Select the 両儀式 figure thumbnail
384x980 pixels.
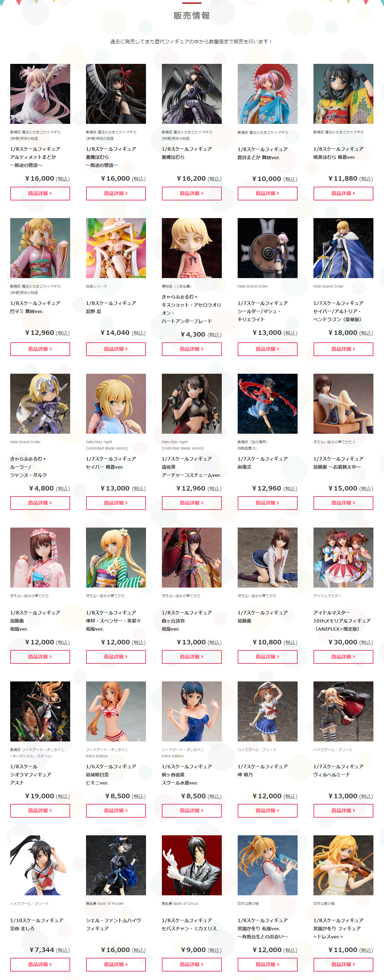click(267, 403)
